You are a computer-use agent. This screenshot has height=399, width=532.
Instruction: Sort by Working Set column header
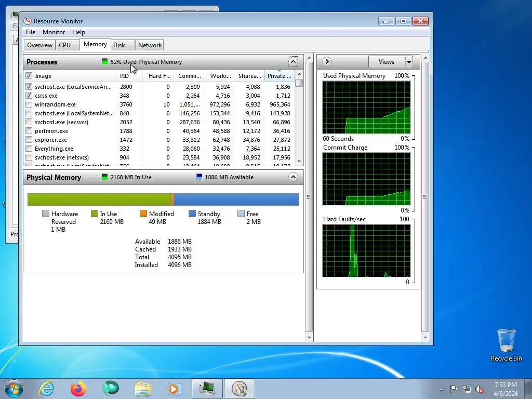220,76
